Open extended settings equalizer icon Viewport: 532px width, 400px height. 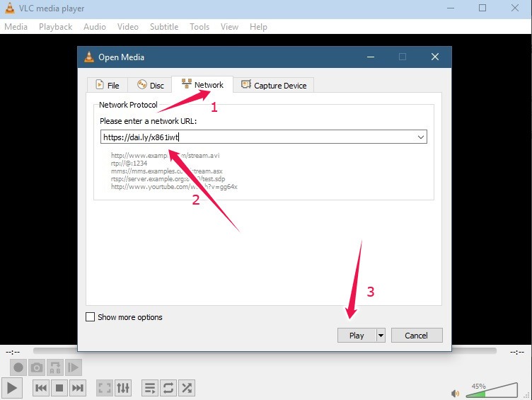pyautogui.click(x=123, y=388)
